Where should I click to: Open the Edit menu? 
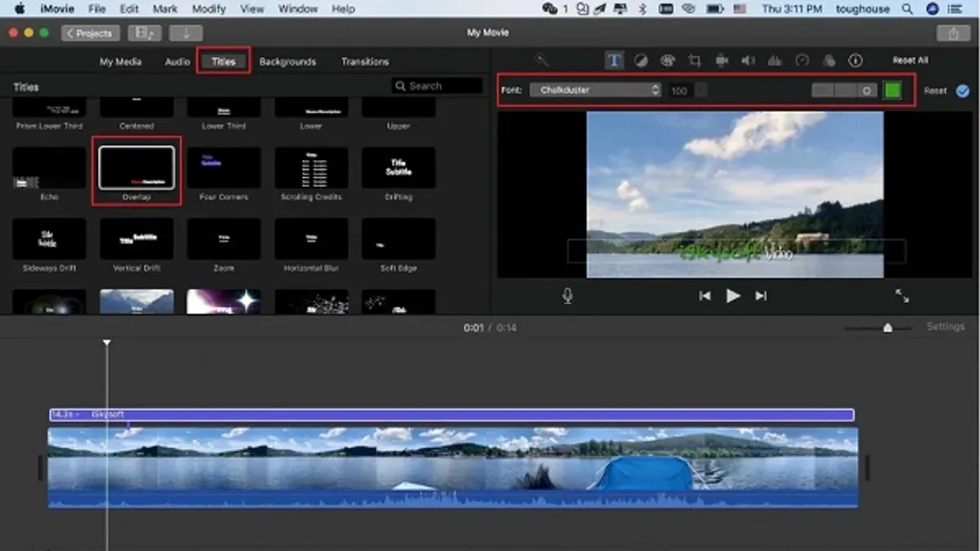pyautogui.click(x=128, y=9)
